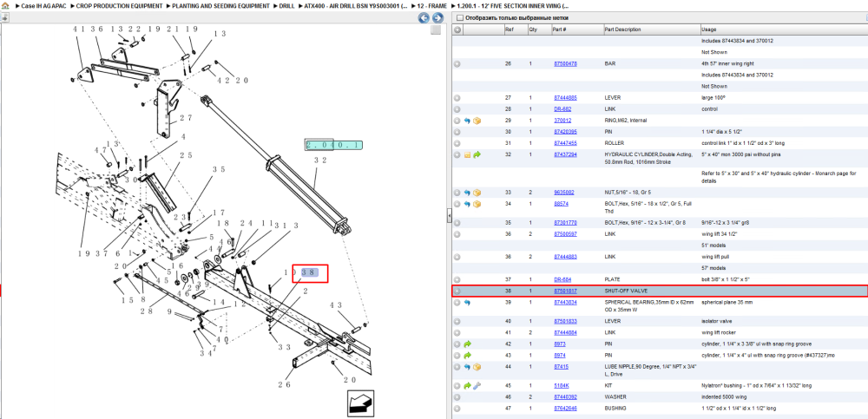Click the green arrow icon in row 42
868x419 pixels.
coord(467,344)
